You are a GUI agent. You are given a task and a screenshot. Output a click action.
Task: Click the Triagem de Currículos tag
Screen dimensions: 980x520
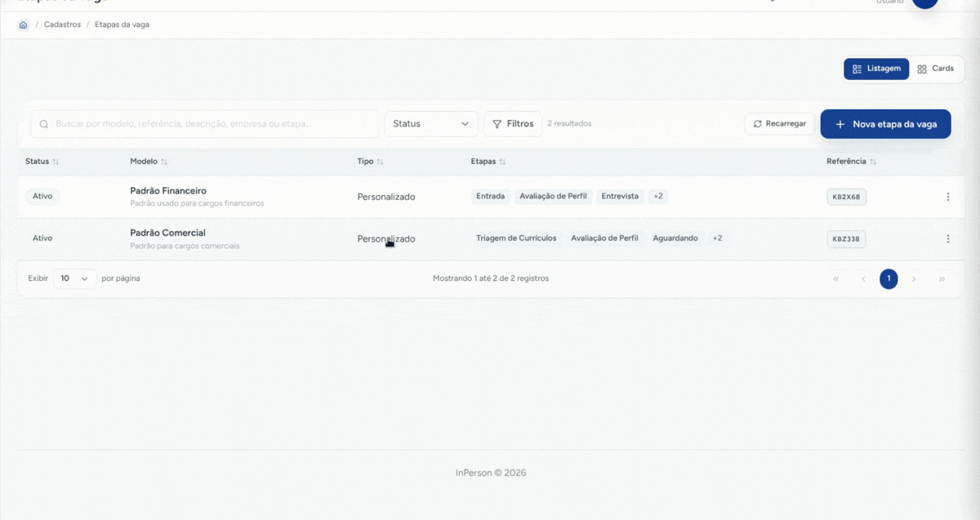516,238
